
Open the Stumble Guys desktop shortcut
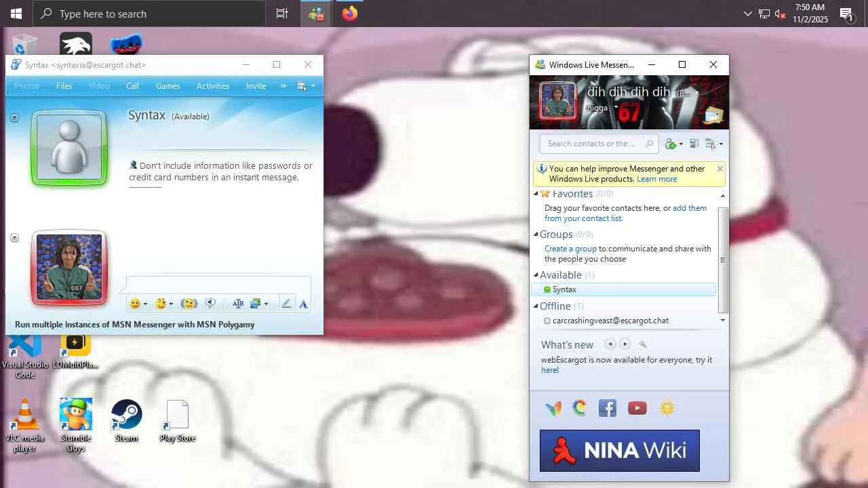(x=76, y=425)
